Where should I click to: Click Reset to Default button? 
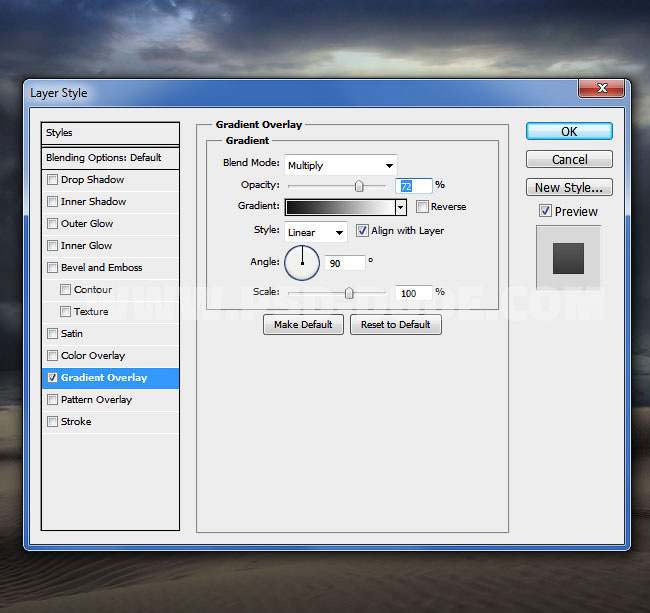pyautogui.click(x=395, y=325)
